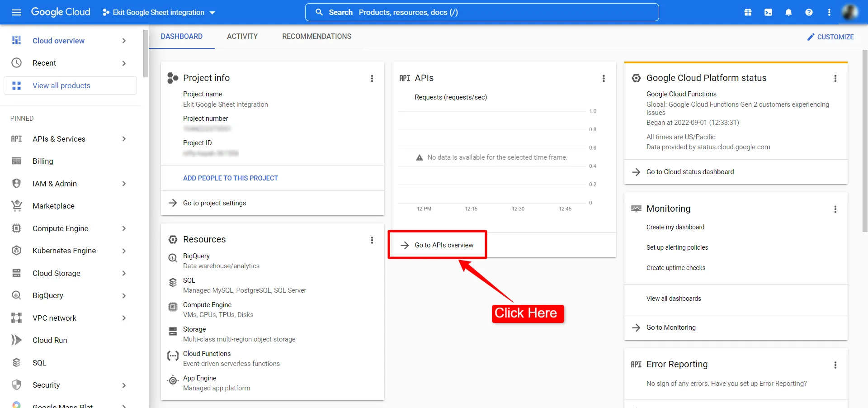
Task: Switch to the RECOMMENDATIONS tab
Action: tap(316, 37)
